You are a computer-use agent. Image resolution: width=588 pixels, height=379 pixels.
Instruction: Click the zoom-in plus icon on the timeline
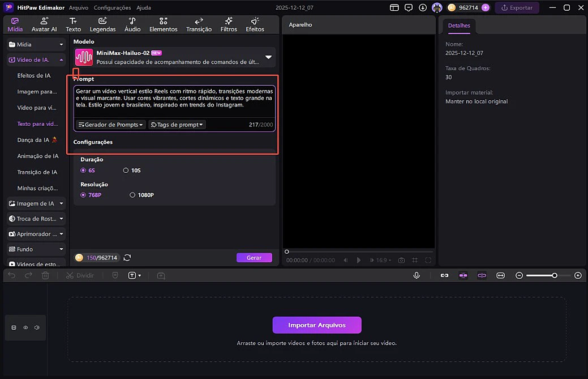(578, 275)
